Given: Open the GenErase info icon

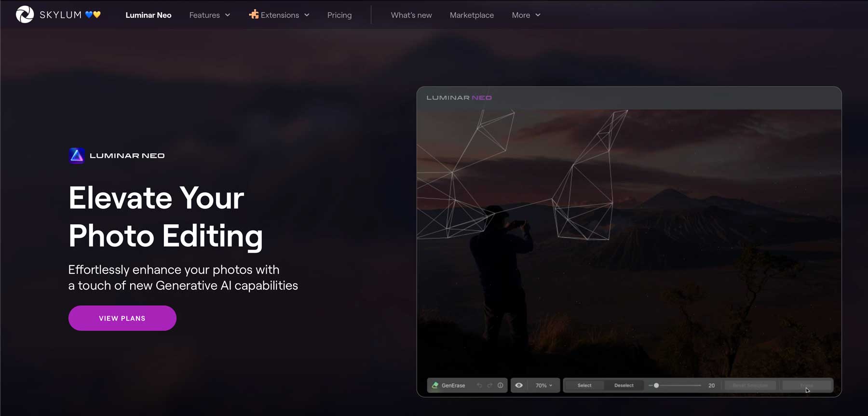Looking at the screenshot, I should 501,385.
